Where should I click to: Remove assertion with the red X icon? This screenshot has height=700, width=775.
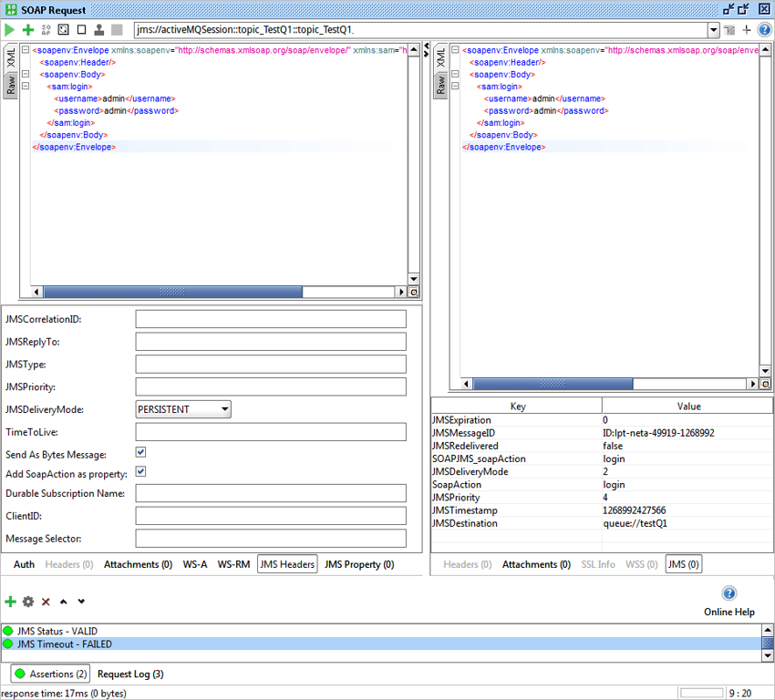(46, 602)
